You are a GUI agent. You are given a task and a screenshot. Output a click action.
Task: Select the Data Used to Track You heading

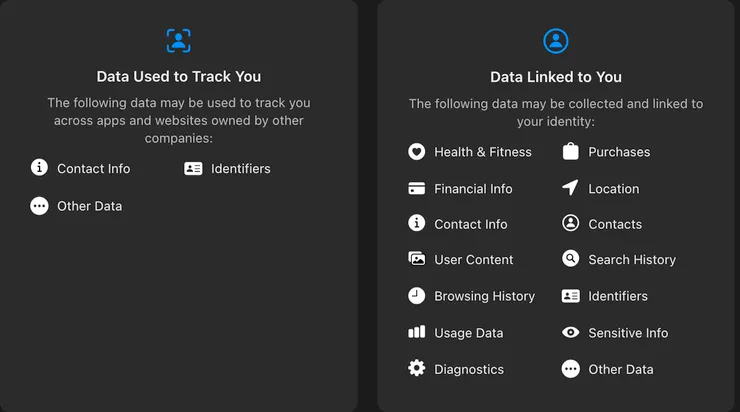178,76
